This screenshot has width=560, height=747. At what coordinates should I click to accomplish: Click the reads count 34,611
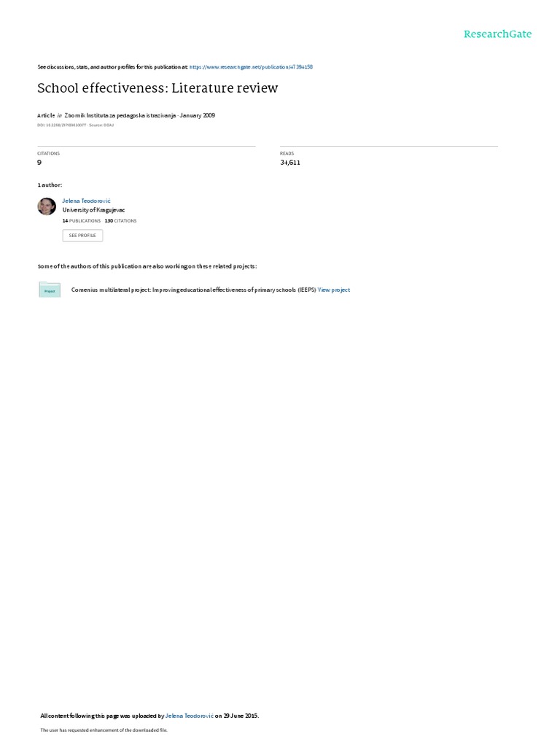point(290,163)
